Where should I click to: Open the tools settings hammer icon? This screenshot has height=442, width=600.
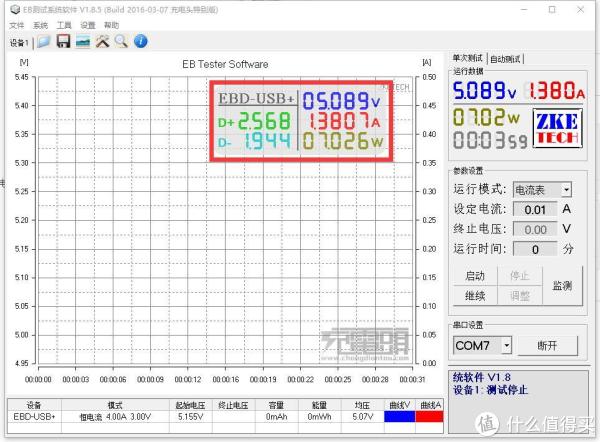pos(102,41)
